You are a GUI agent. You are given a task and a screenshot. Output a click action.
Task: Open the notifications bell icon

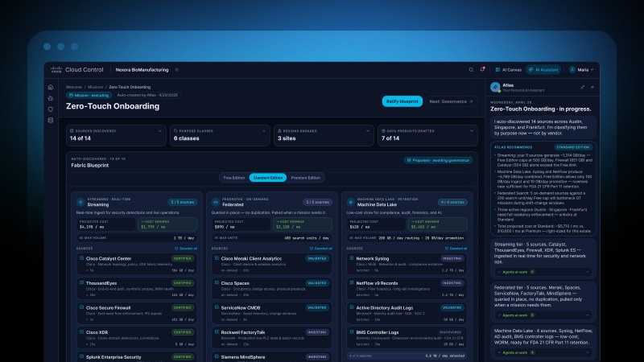pos(482,69)
